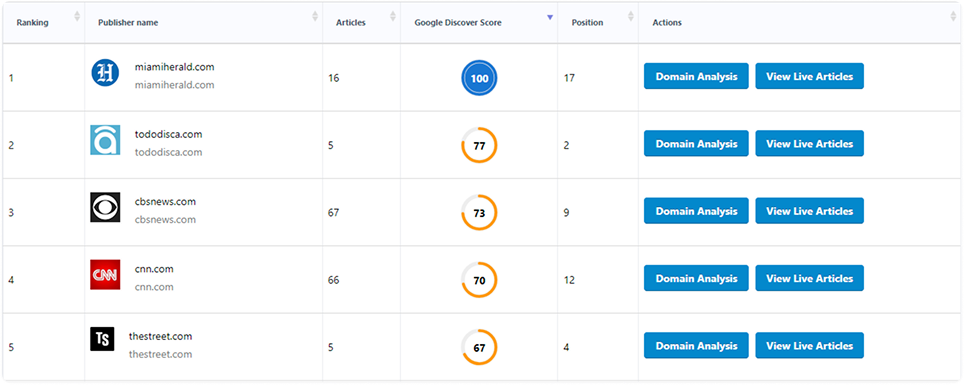View Live Articles for cnn.com
This screenshot has height=385, width=964.
pos(809,279)
